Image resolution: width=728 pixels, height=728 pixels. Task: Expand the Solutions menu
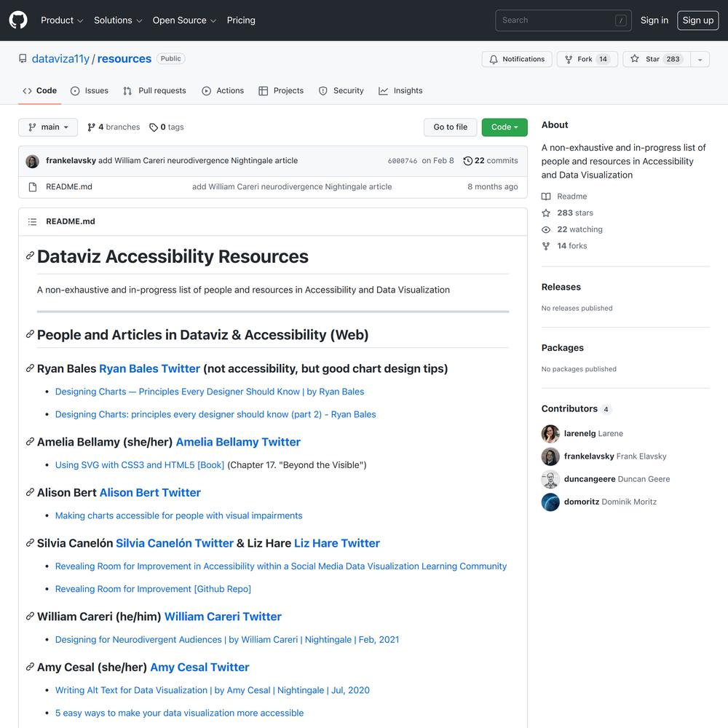click(118, 20)
